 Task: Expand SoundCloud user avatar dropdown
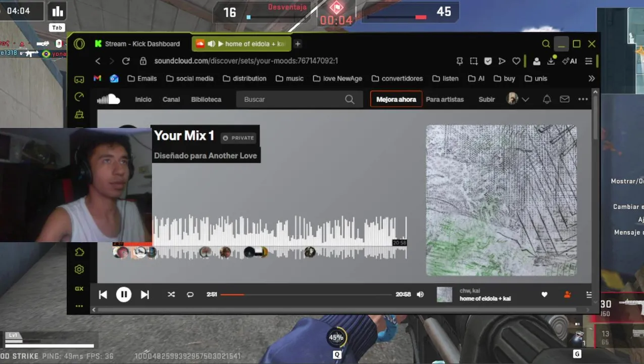[518, 99]
